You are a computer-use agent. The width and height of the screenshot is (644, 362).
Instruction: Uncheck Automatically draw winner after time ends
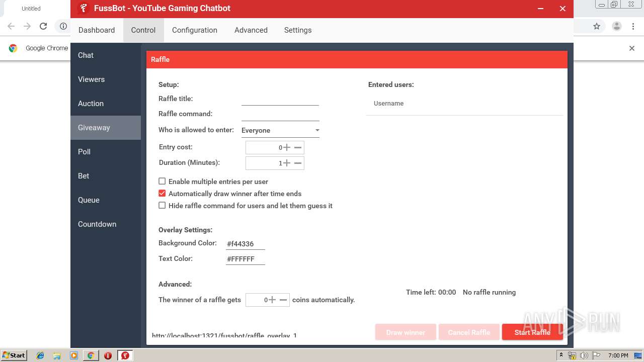coord(162,193)
